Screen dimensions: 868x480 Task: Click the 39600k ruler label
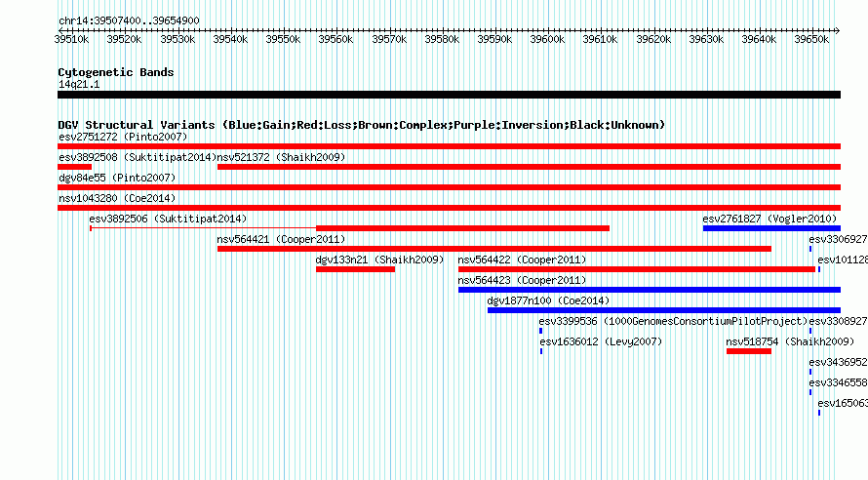pyautogui.click(x=547, y=39)
